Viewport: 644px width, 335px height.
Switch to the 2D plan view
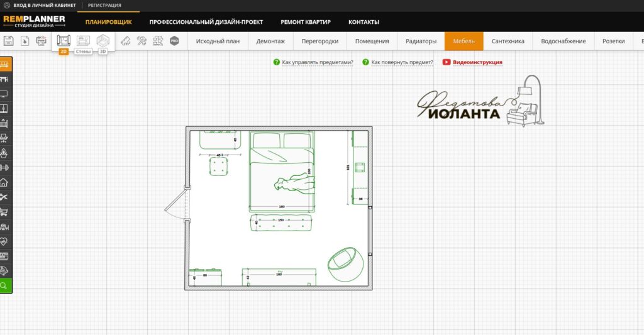[x=64, y=44]
